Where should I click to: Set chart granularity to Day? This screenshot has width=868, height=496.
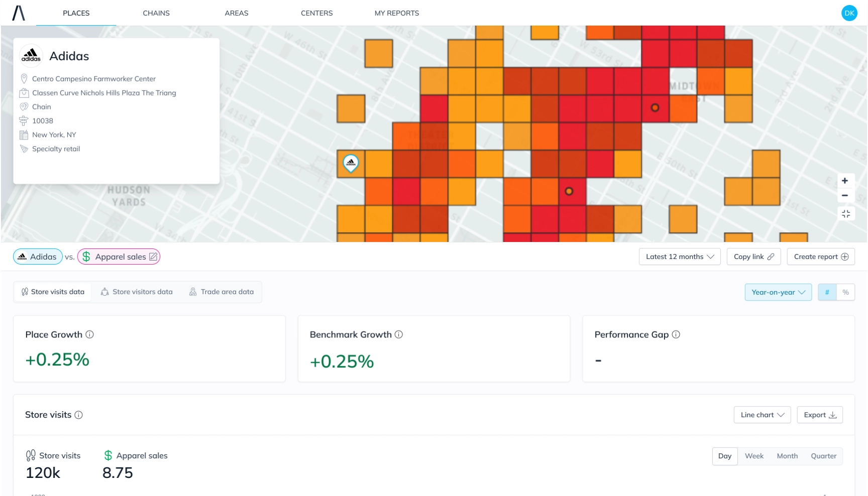[725, 456]
